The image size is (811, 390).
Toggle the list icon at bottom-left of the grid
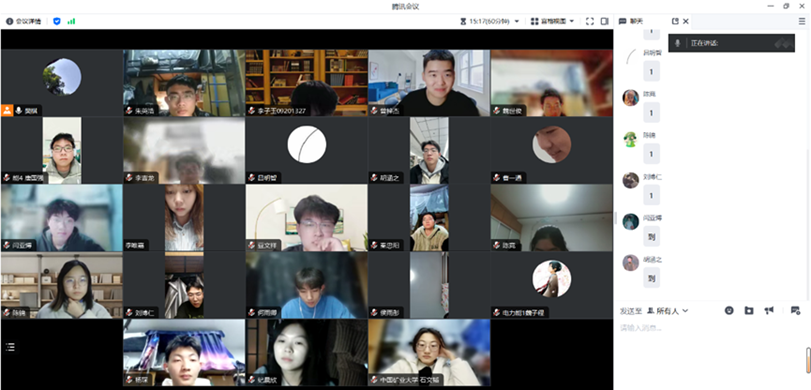pyautogui.click(x=10, y=347)
